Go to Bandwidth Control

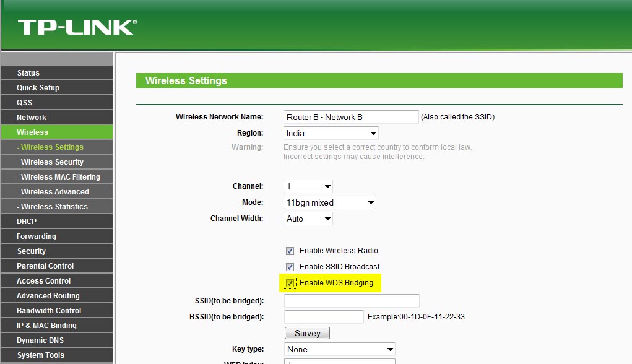coord(57,311)
